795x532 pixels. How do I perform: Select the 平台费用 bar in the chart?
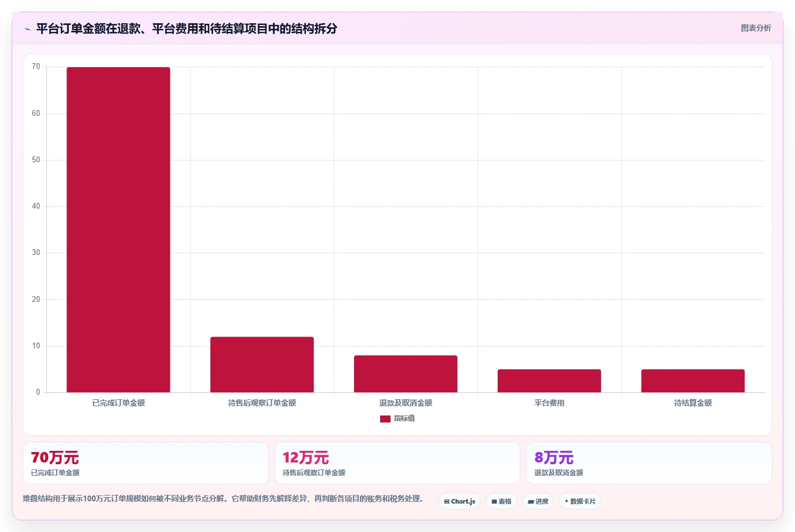[549, 381]
